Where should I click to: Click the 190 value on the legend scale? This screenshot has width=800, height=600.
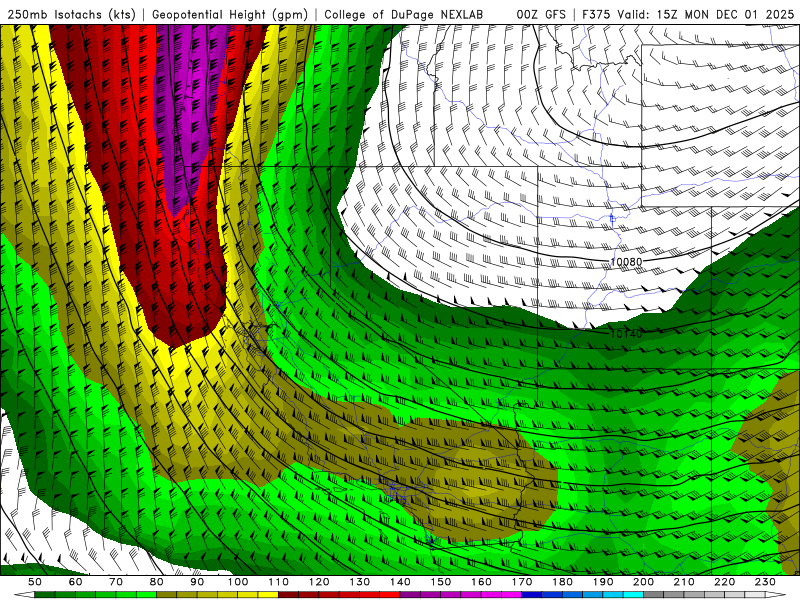603,582
